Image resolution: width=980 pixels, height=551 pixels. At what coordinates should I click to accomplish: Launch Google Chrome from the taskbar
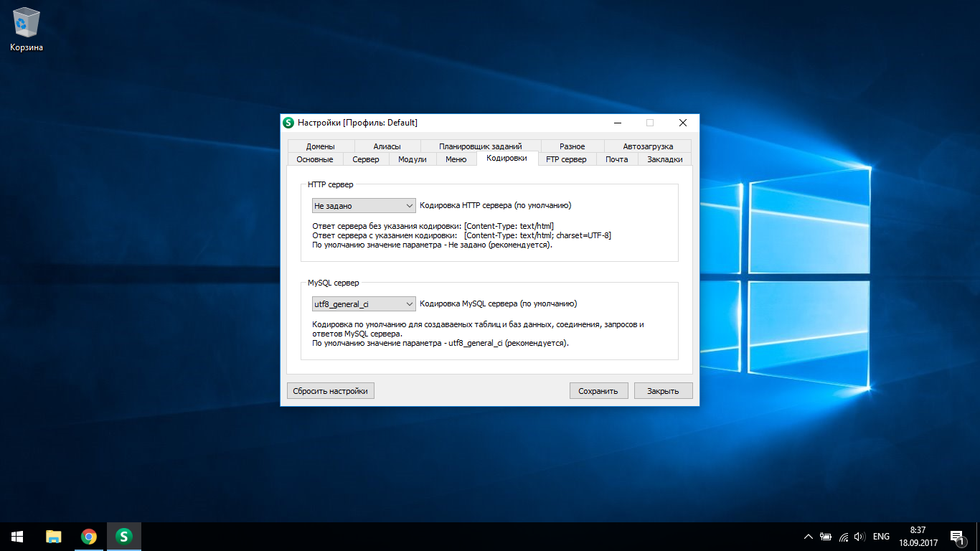89,536
